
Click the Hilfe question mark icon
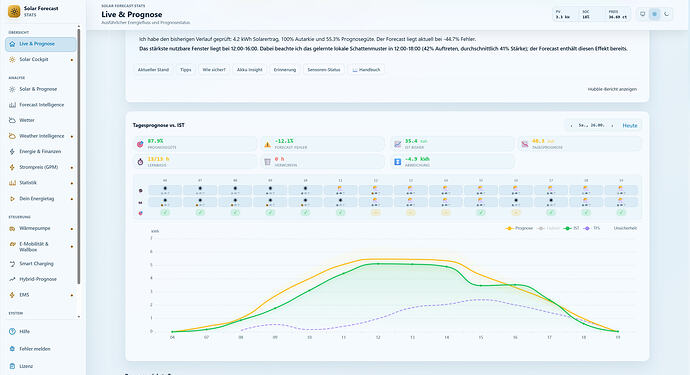click(x=12, y=331)
